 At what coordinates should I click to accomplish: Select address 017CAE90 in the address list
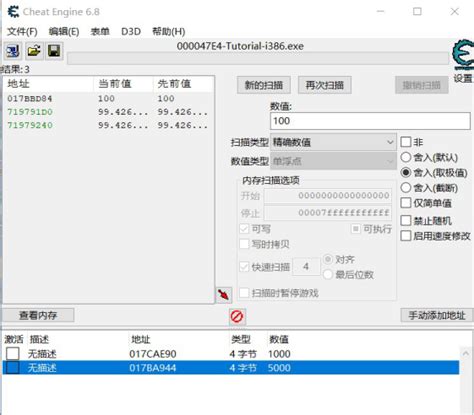[153, 354]
